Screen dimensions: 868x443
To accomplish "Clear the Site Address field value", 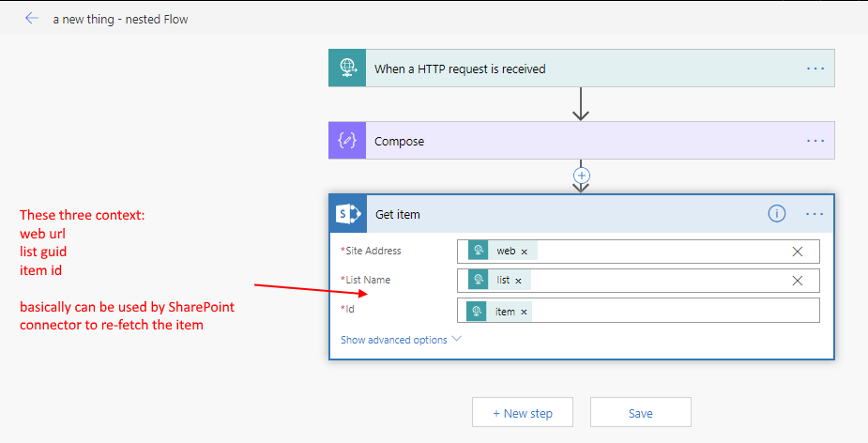I will coord(797,252).
